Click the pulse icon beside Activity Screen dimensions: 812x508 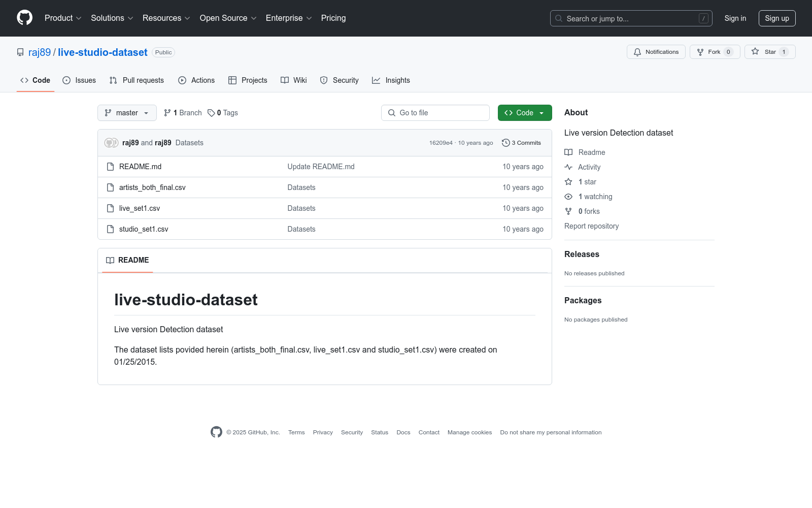pos(568,167)
